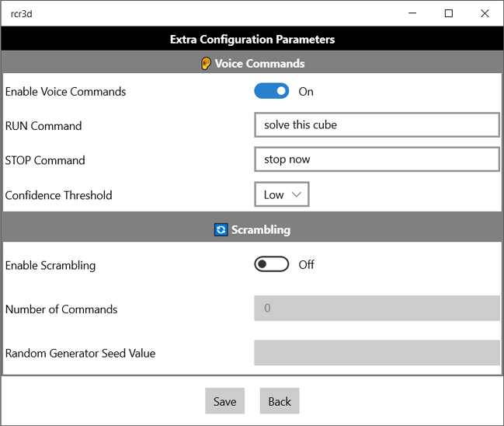Click the blue refresh icon beside Scrambling
Screen dimensions: 504x426
point(221,230)
